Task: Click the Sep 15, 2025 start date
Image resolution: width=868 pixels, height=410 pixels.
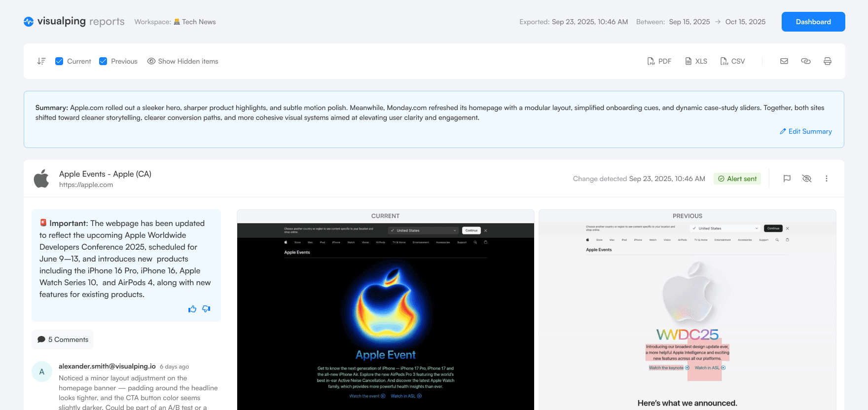Action: [689, 22]
